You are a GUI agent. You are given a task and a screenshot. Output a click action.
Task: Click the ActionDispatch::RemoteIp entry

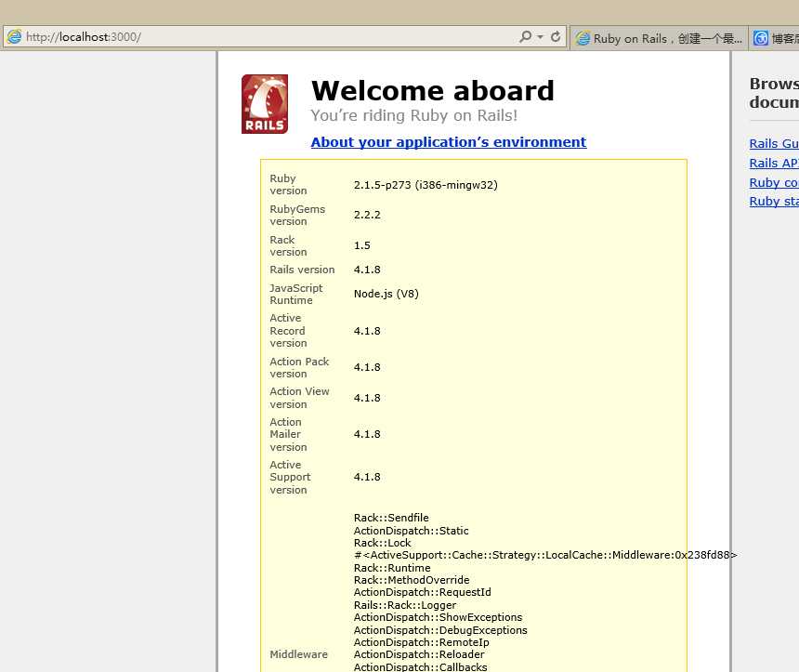(422, 642)
